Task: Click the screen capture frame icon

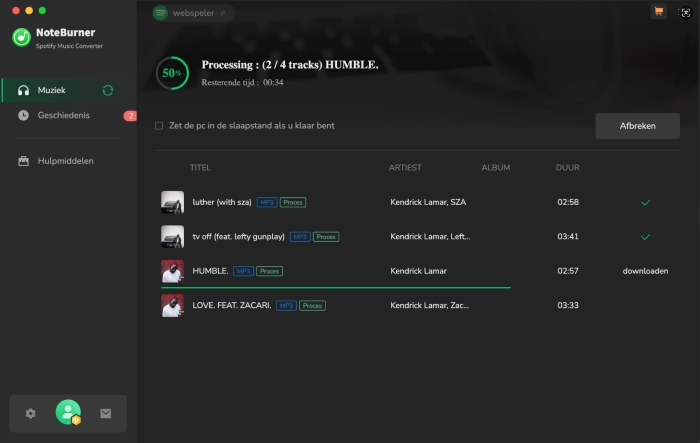Action: 685,13
